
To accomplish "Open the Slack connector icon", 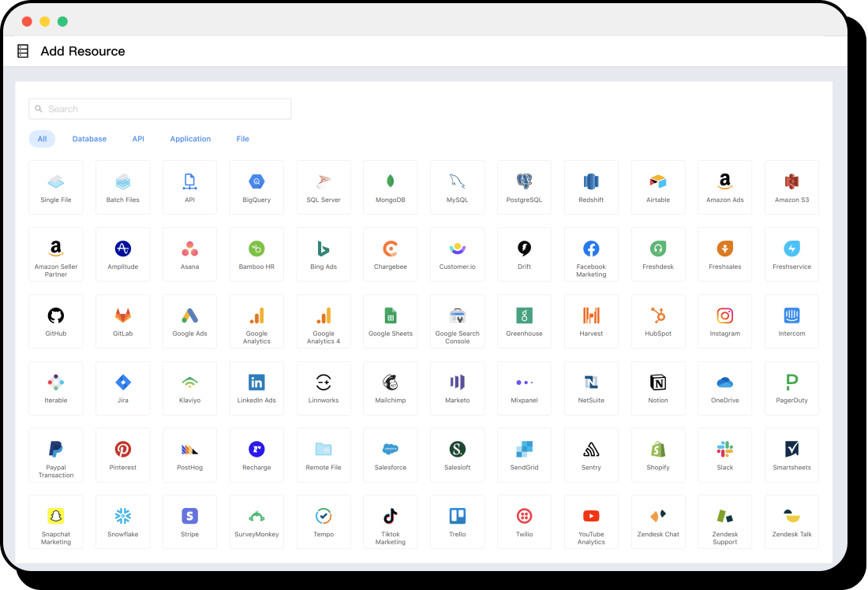I will point(724,450).
